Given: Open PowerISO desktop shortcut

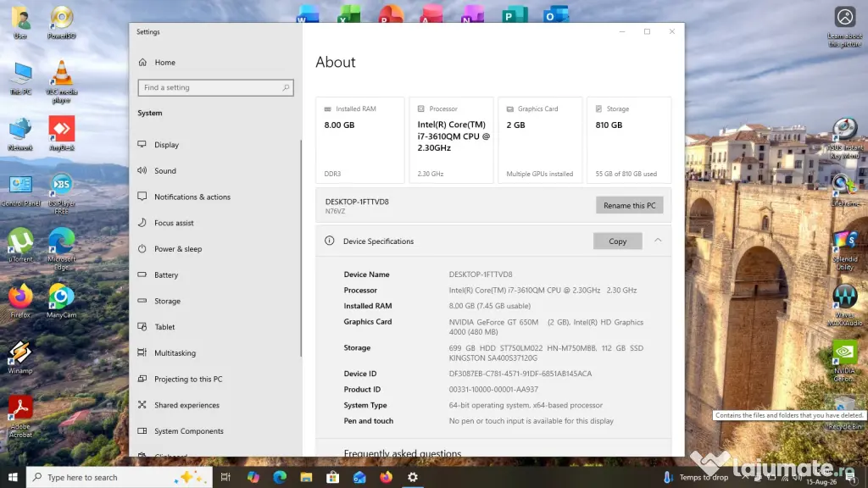Looking at the screenshot, I should [x=61, y=23].
